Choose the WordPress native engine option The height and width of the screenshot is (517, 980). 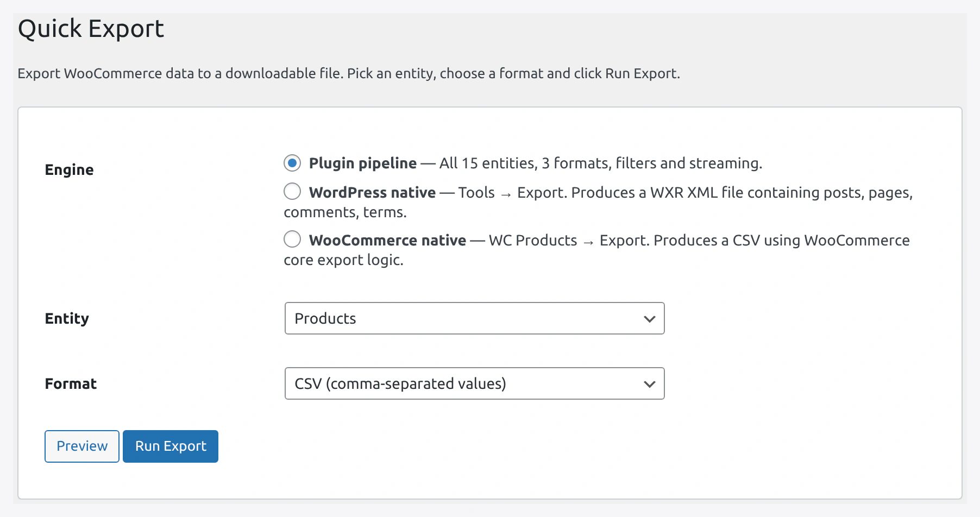[292, 191]
